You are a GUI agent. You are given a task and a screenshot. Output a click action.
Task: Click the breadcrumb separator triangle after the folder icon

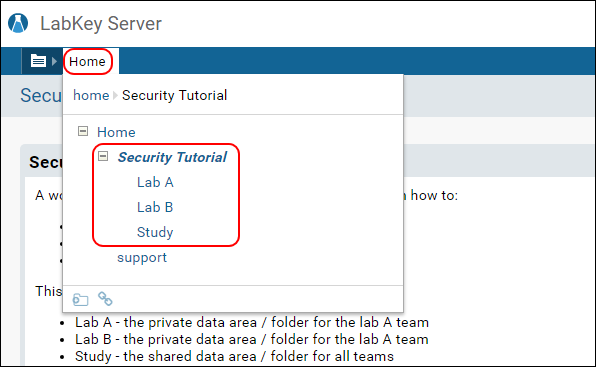[x=54, y=61]
